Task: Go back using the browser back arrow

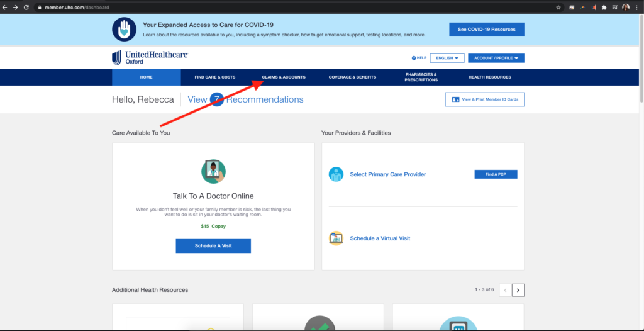Action: 5,8
